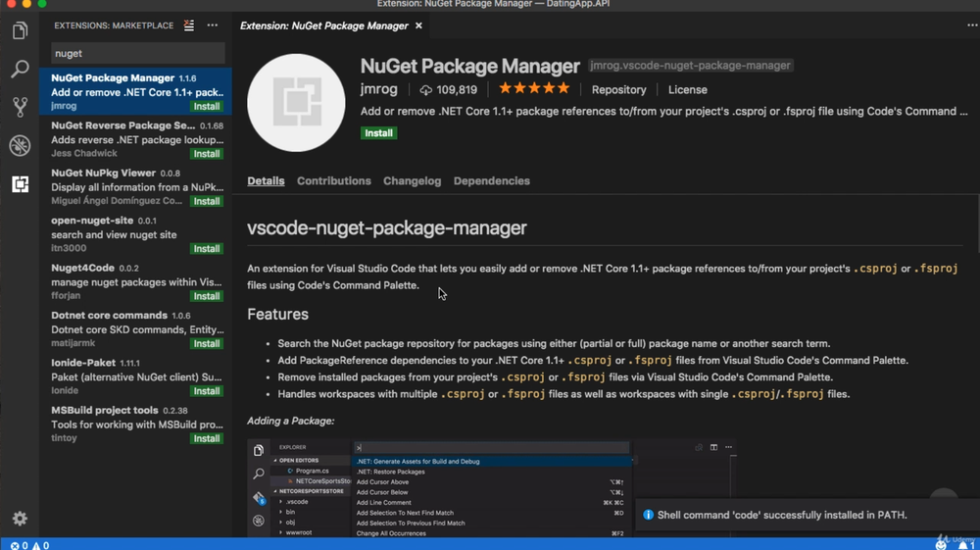Open the More Actions ellipsis menu
Viewport: 980px width, 550px height.
[x=213, y=25]
